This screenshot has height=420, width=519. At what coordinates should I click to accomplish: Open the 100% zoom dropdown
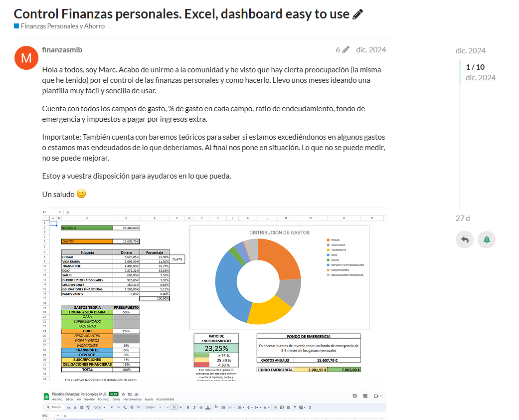pos(99,408)
